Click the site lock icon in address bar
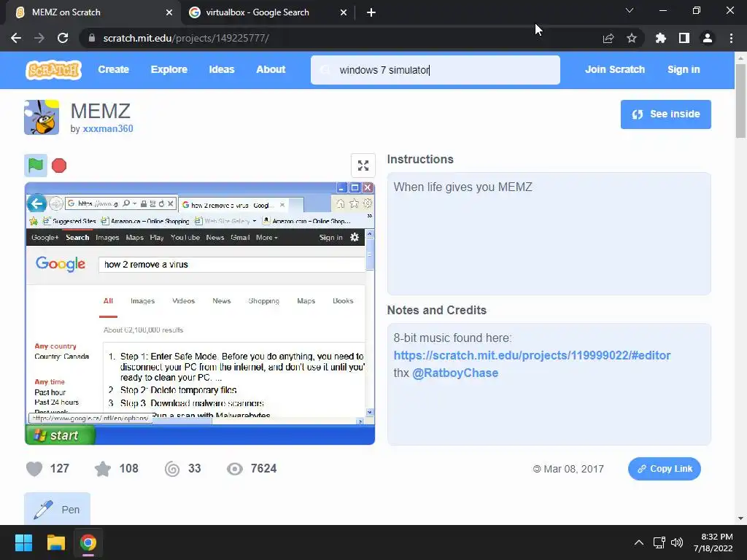The width and height of the screenshot is (747, 560). pos(91,38)
